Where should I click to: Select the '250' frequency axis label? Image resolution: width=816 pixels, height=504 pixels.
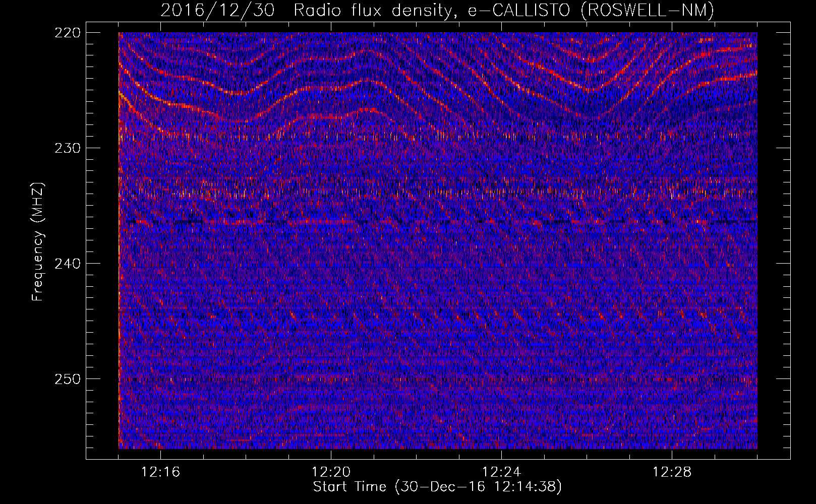pyautogui.click(x=67, y=379)
